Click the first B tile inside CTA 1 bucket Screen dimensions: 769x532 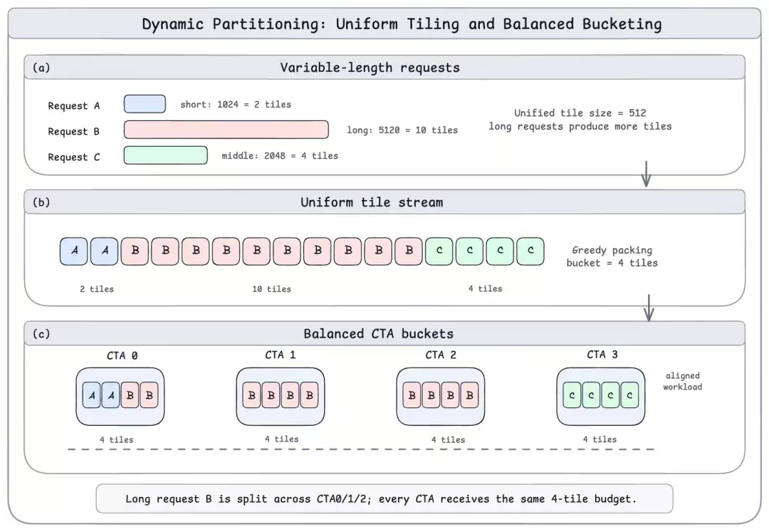point(251,395)
